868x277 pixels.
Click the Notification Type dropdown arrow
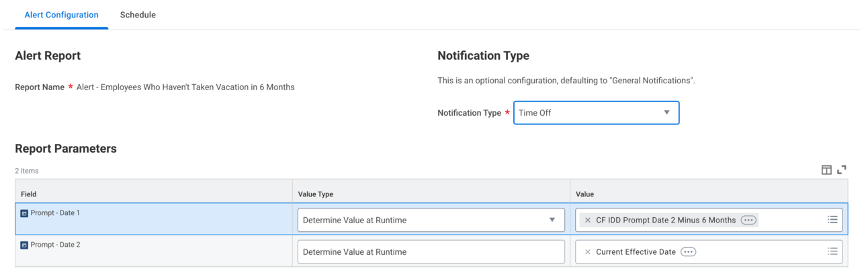[666, 113]
